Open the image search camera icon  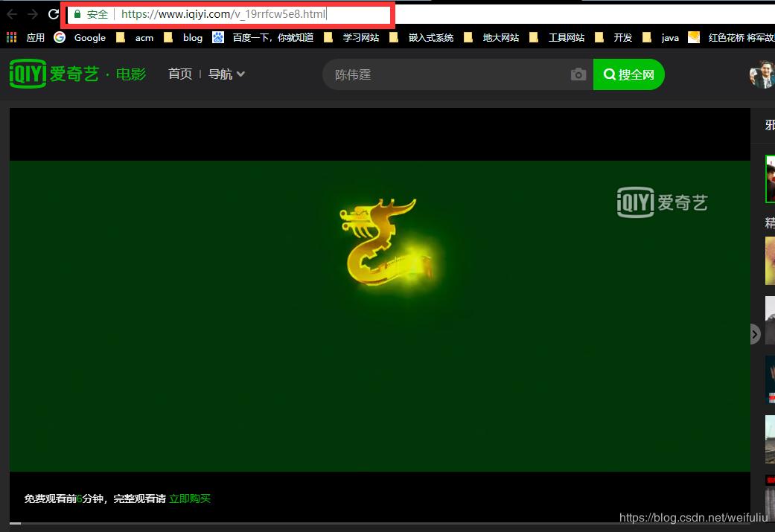578,74
